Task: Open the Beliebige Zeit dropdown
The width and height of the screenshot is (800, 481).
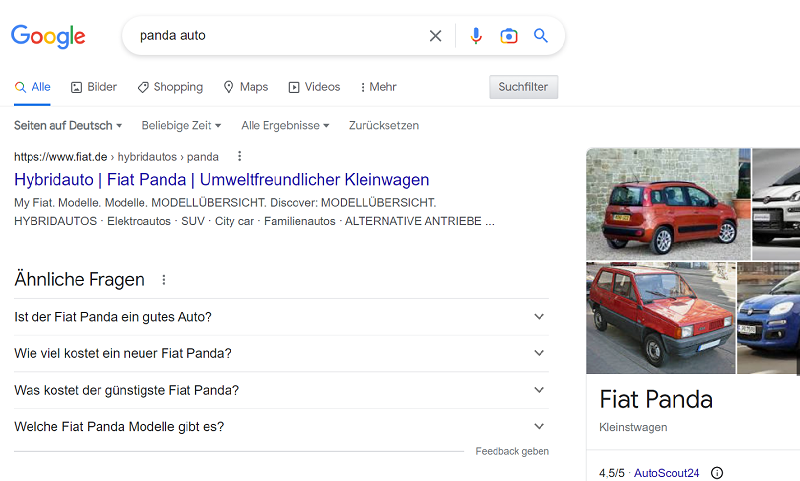Action: [181, 126]
